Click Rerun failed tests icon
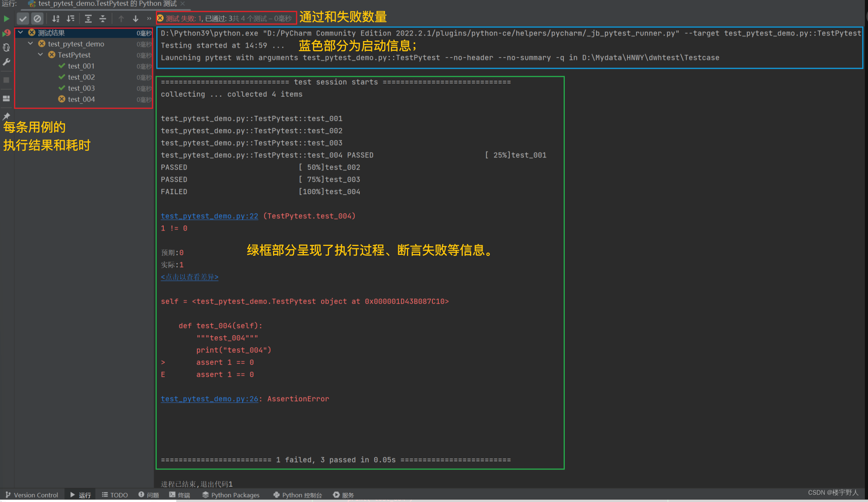This screenshot has height=502, width=868. click(x=6, y=33)
